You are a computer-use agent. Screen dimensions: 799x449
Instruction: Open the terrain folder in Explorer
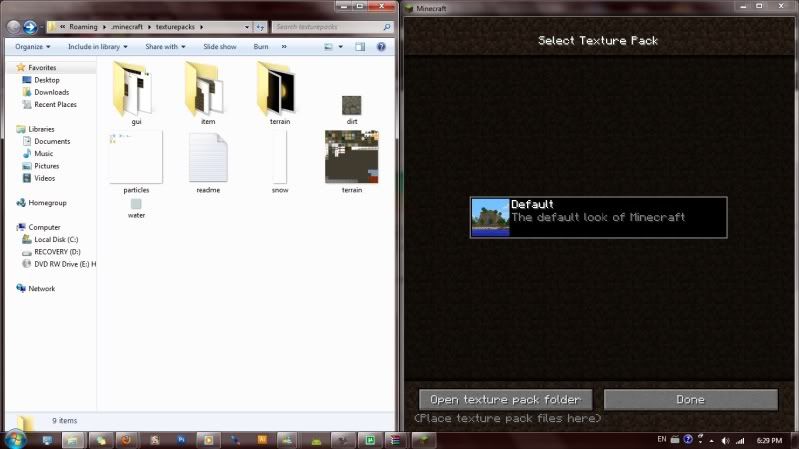279,92
